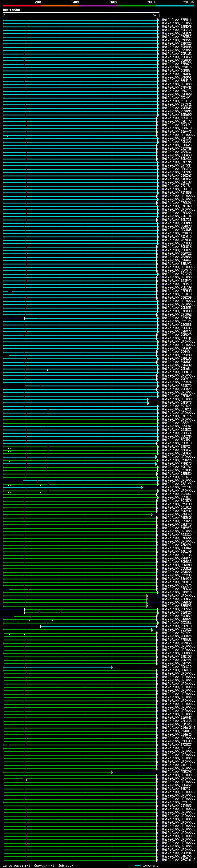Click the UniRef100_B9EWS0 entry
The height and width of the screenshot is (868, 197).
tap(176, 57)
